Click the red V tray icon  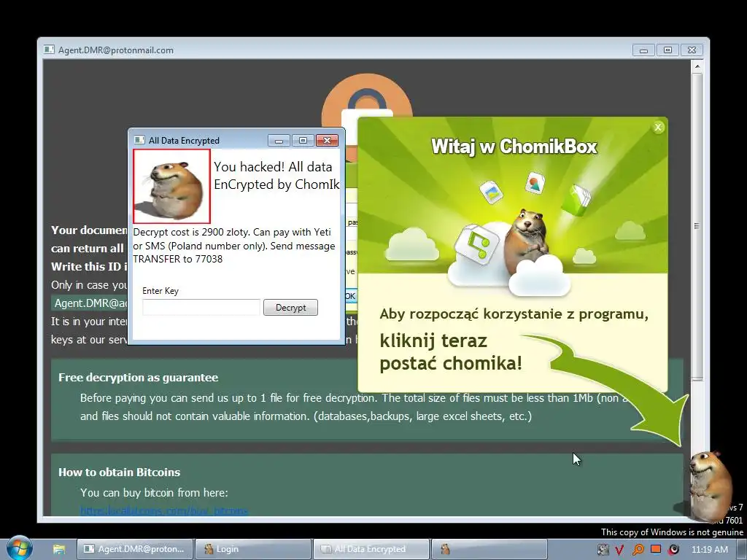[619, 550]
